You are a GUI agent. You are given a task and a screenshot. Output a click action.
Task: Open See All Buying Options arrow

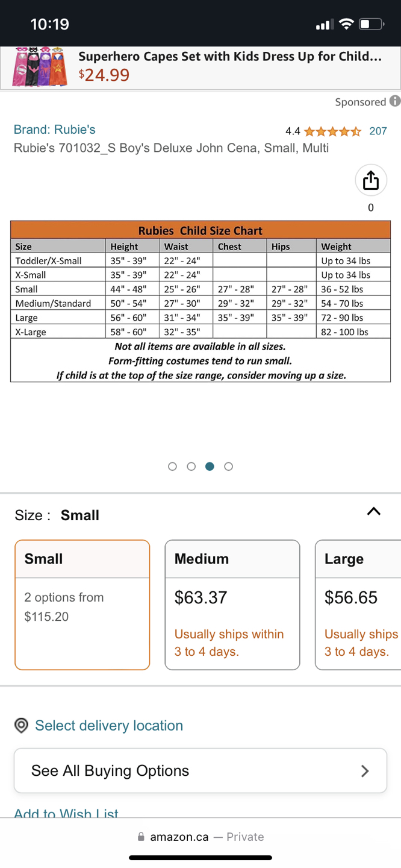(364, 771)
